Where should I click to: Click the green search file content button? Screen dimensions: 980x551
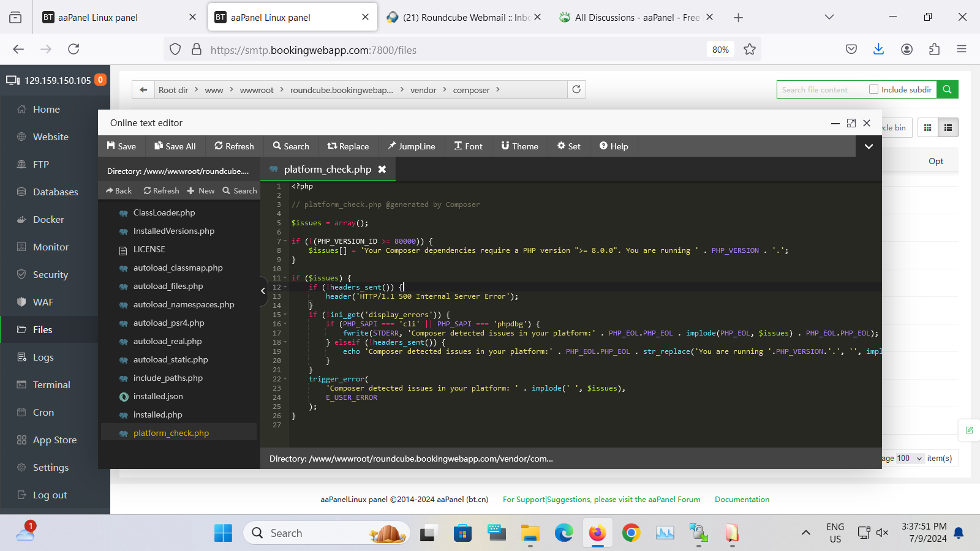947,89
